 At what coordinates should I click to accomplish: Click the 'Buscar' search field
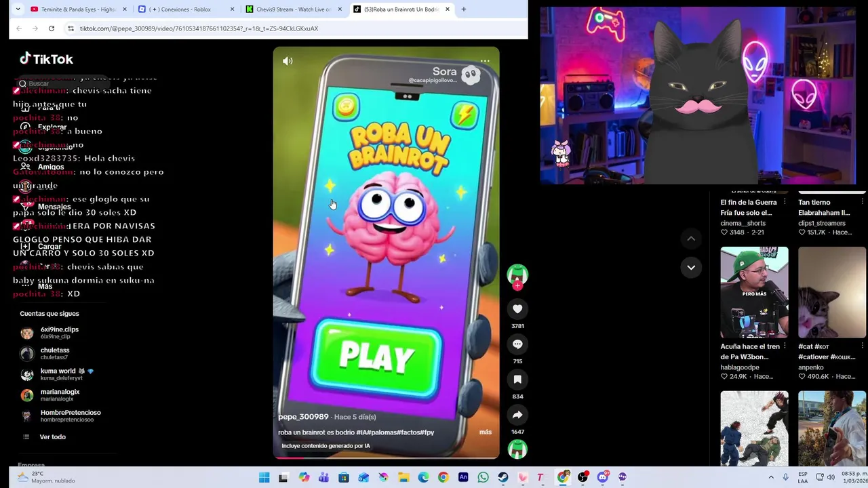(61, 83)
